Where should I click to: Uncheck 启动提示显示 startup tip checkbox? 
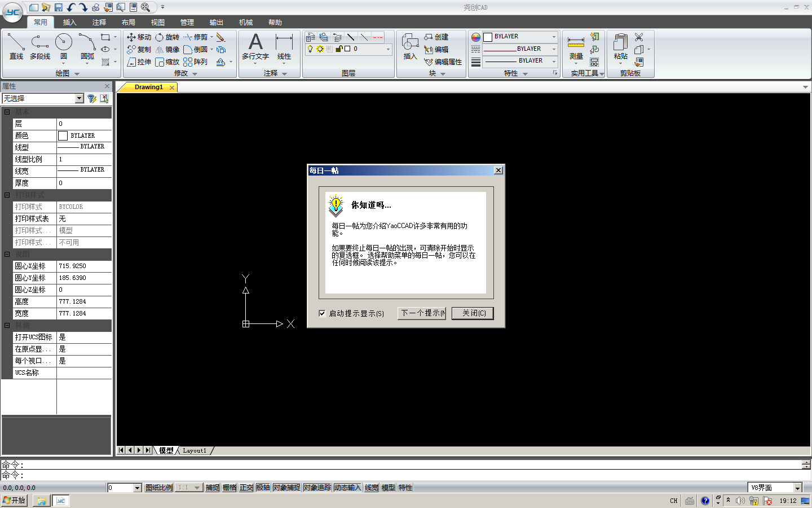point(322,313)
